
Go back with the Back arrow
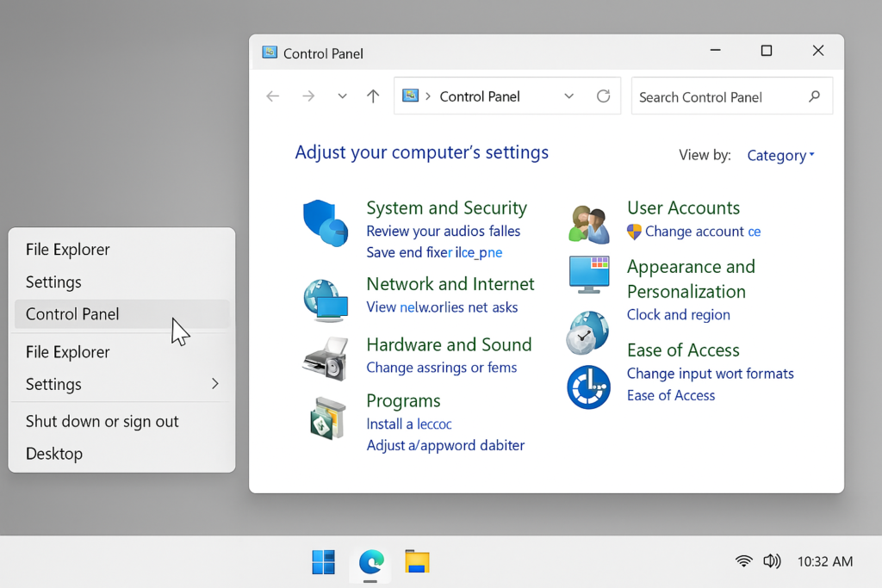point(273,96)
